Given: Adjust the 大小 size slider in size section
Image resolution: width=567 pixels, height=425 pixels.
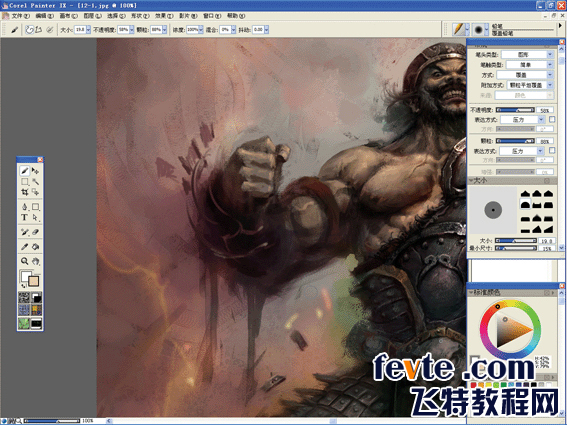Looking at the screenshot, I should (x=516, y=241).
